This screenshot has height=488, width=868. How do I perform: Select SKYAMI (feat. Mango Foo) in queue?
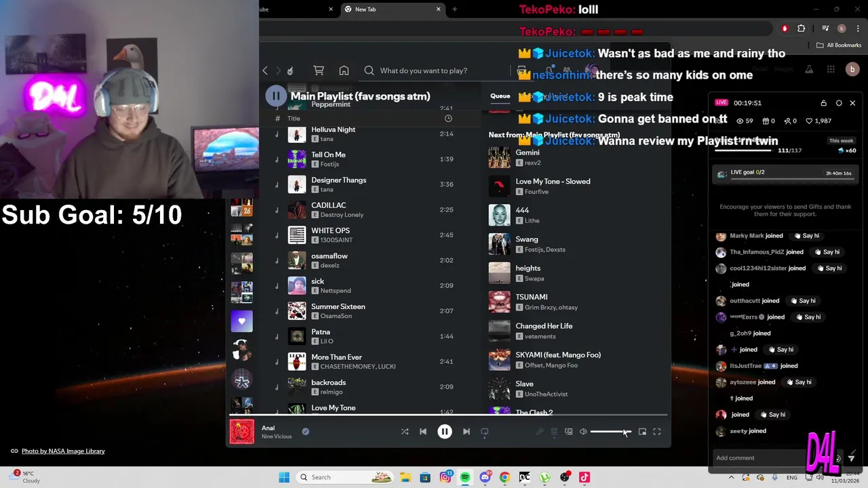tap(576, 360)
